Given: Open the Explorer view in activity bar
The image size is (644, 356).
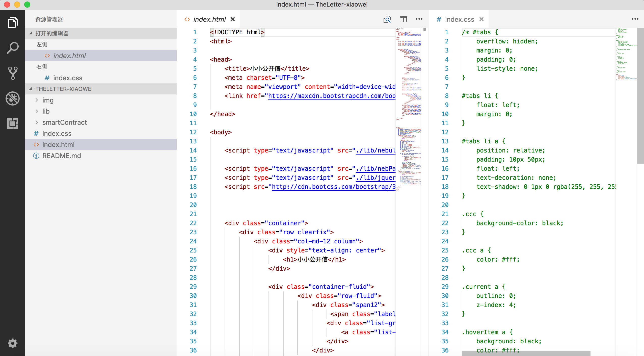Looking at the screenshot, I should pyautogui.click(x=13, y=23).
